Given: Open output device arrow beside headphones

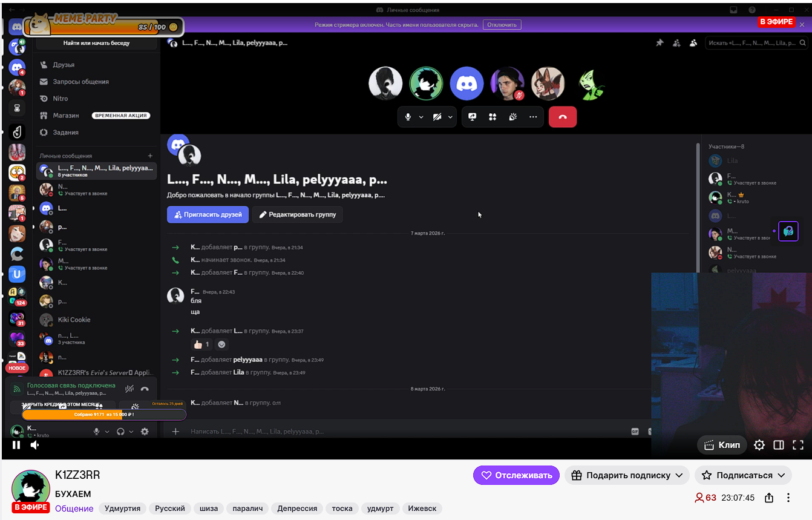Looking at the screenshot, I should [x=131, y=432].
